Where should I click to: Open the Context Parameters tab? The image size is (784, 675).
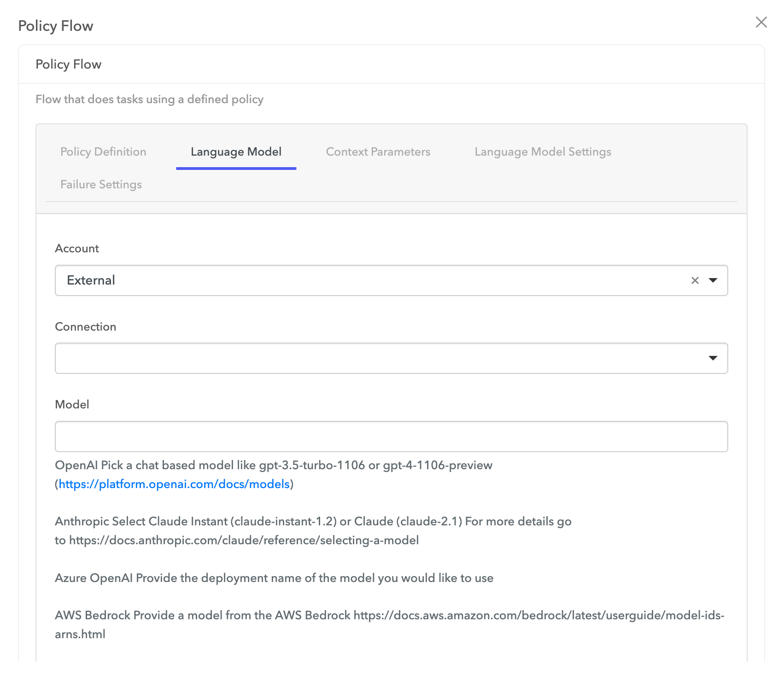pos(378,152)
